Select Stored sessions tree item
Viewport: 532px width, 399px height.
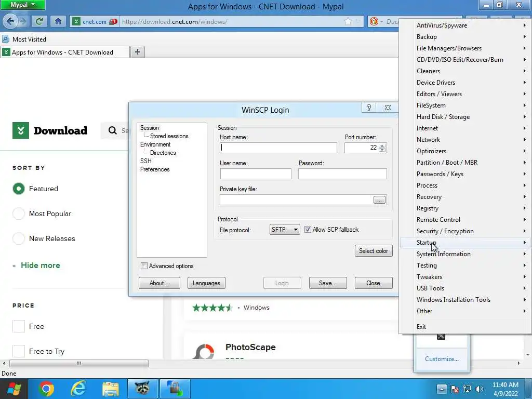(x=169, y=136)
